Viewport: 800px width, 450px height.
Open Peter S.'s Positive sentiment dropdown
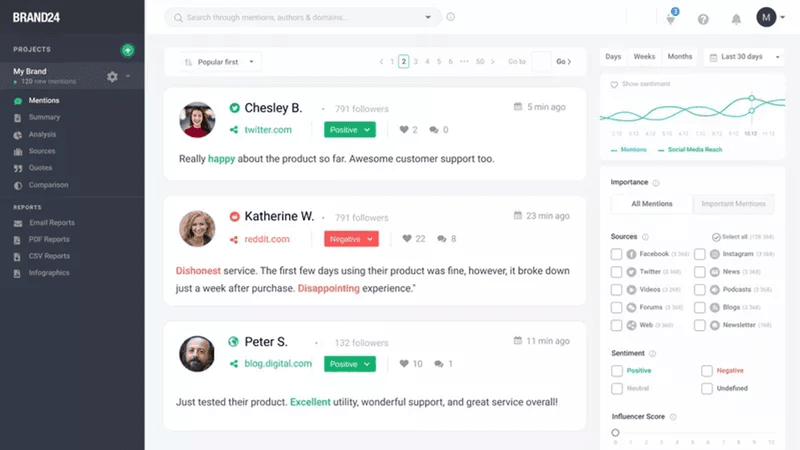pyautogui.click(x=349, y=364)
